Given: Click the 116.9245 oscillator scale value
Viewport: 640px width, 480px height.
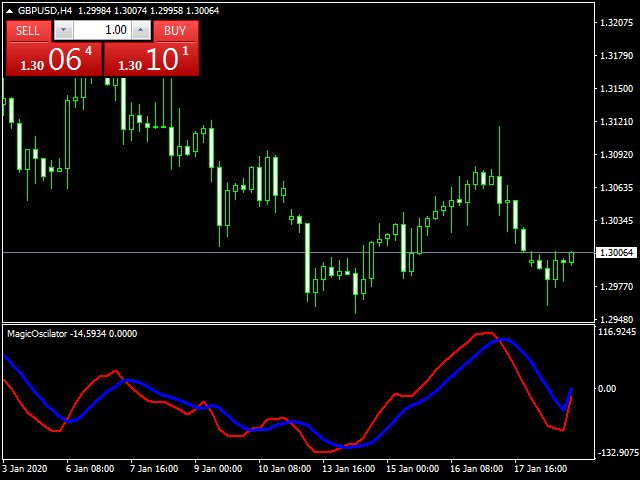Looking at the screenshot, I should tap(617, 332).
